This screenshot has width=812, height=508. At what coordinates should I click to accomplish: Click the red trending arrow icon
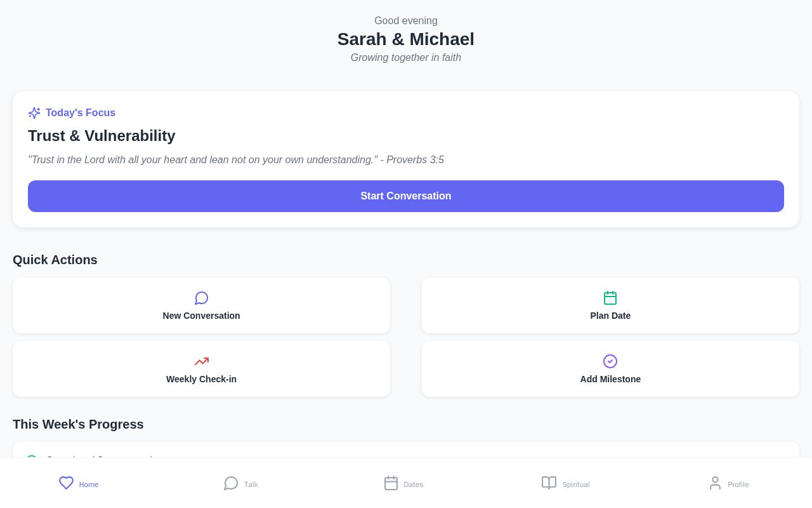[201, 361]
